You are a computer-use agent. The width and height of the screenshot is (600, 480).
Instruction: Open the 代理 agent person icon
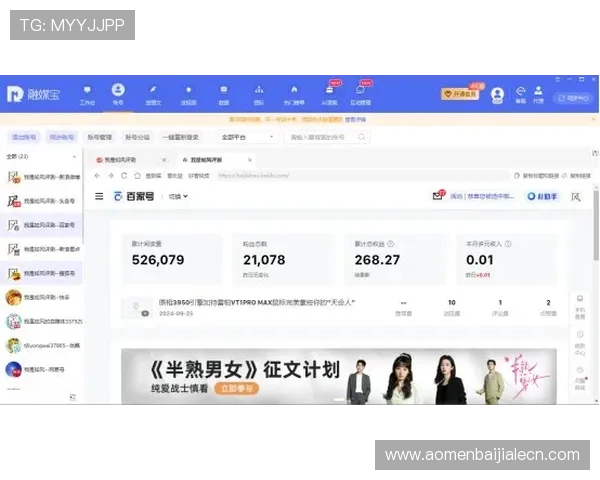point(538,95)
